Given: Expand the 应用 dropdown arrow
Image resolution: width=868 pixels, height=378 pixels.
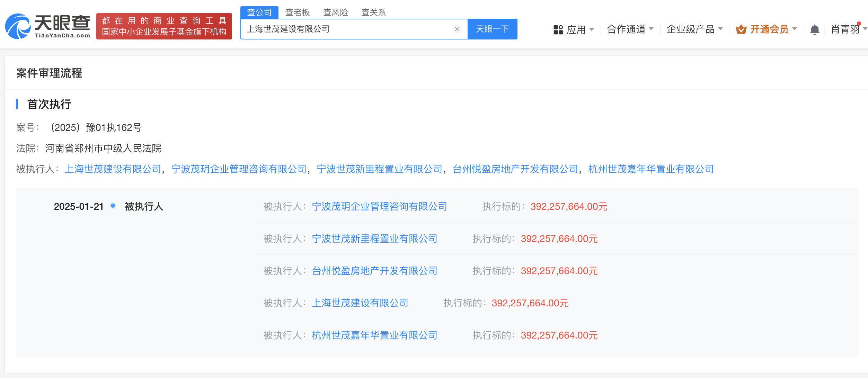Looking at the screenshot, I should (x=592, y=29).
